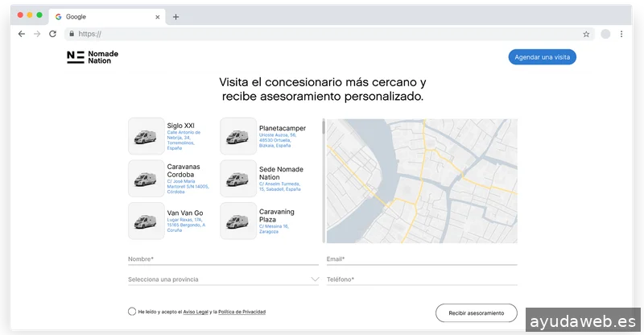Open the Planetacamper address link
This screenshot has width=644, height=335.
click(278, 140)
